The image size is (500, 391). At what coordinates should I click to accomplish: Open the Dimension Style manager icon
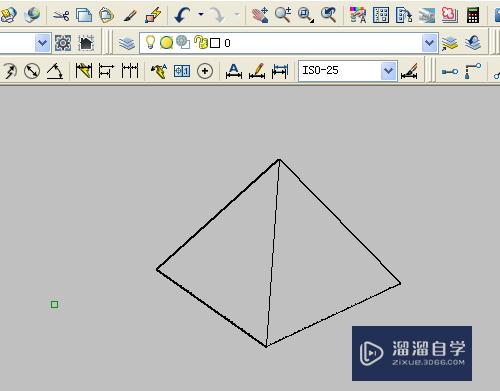(x=409, y=71)
